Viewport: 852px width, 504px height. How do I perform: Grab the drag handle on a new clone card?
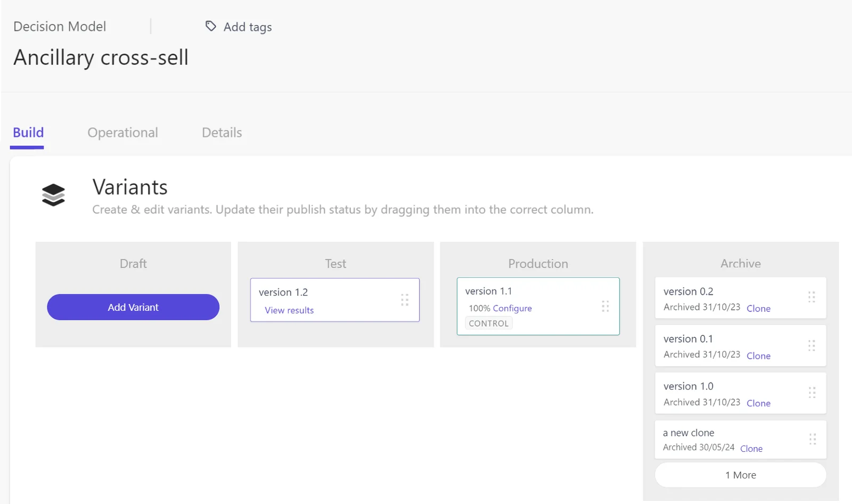point(813,439)
